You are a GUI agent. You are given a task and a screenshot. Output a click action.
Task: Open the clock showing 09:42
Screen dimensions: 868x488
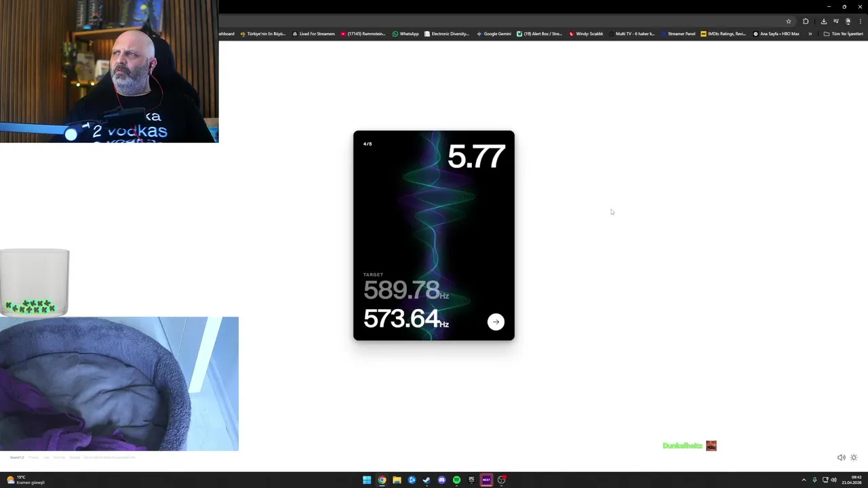[852, 480]
